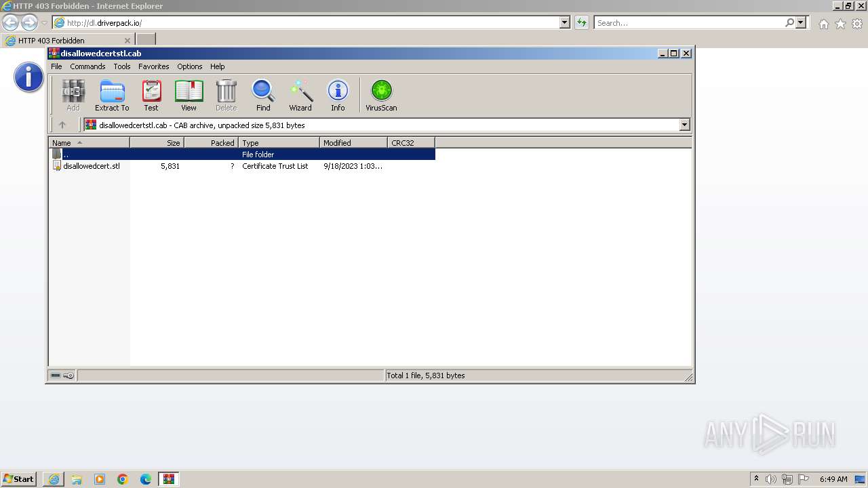Click the volume speaker tray icon
The width and height of the screenshot is (868, 488).
pos(771,479)
